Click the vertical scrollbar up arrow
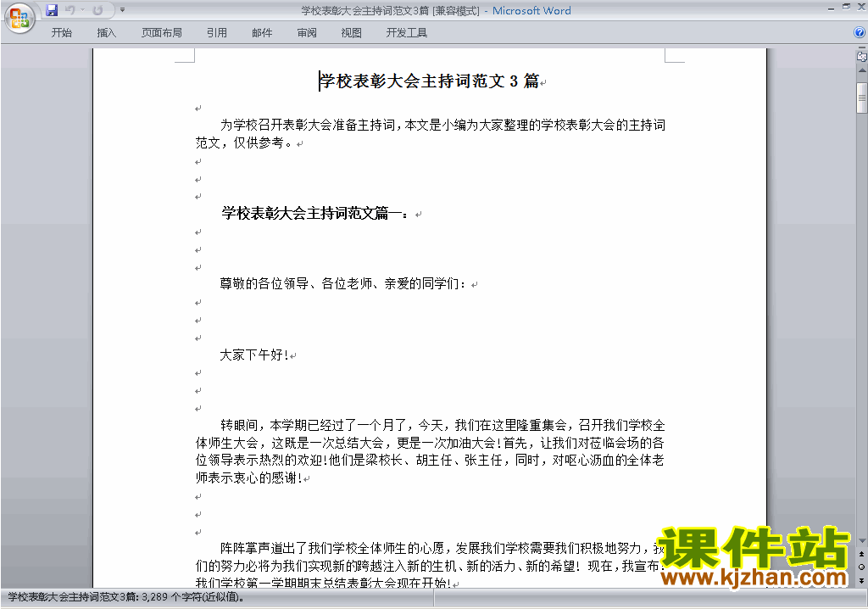The height and width of the screenshot is (609, 868). point(862,70)
